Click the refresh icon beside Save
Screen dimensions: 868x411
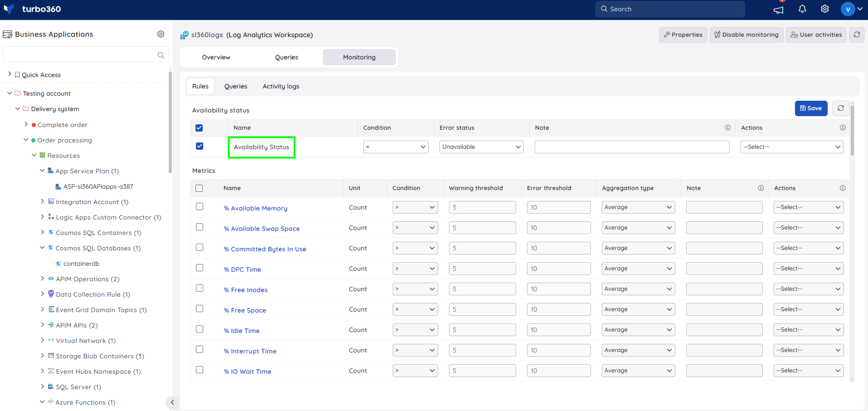tap(840, 108)
